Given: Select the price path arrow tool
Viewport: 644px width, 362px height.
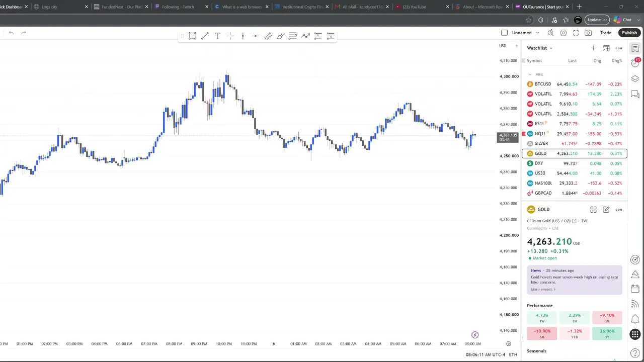Looking at the screenshot, I should pyautogui.click(x=305, y=36).
